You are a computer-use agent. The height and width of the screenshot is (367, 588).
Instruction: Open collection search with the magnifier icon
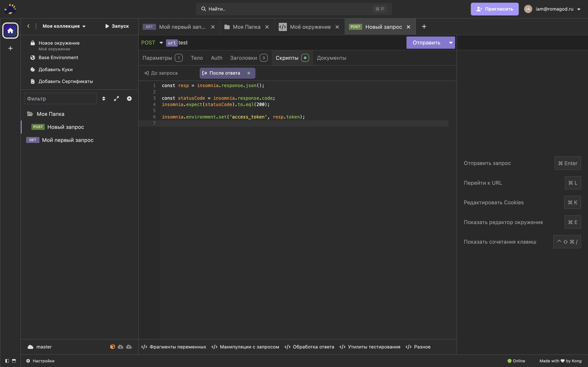[204, 9]
